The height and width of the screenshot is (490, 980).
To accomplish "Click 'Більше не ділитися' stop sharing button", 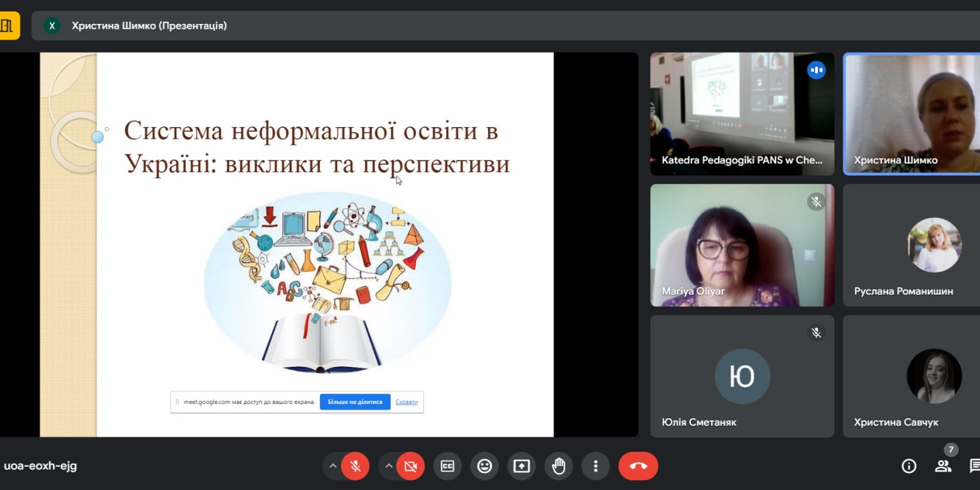I will coord(355,402).
